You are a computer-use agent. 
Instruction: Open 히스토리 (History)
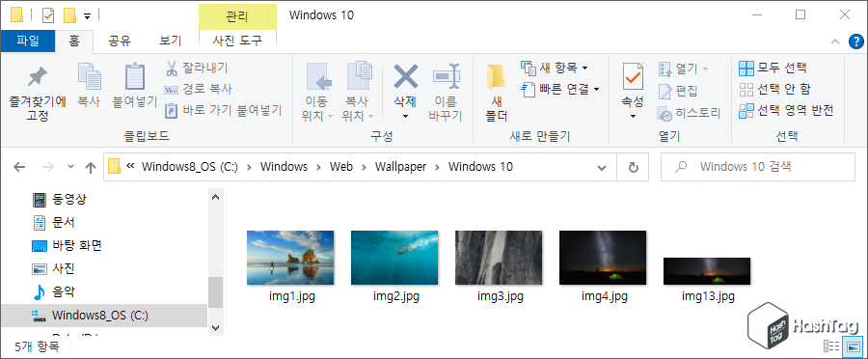[x=690, y=114]
